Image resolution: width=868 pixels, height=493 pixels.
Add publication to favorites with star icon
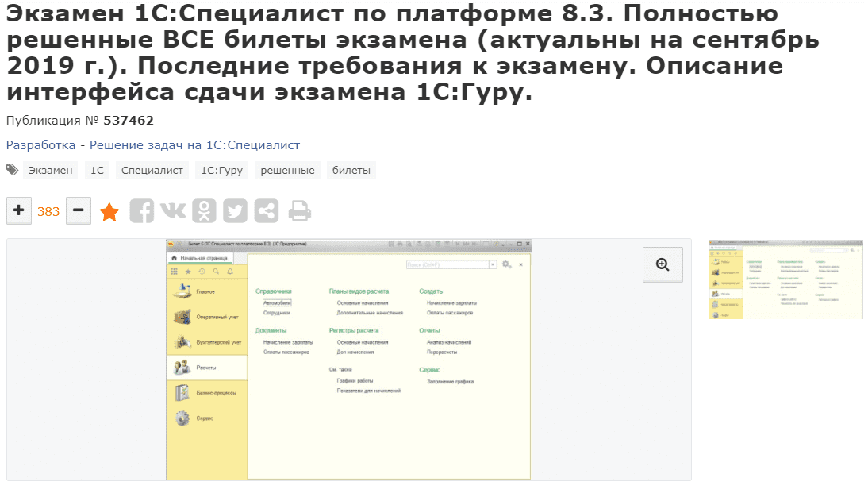(109, 212)
